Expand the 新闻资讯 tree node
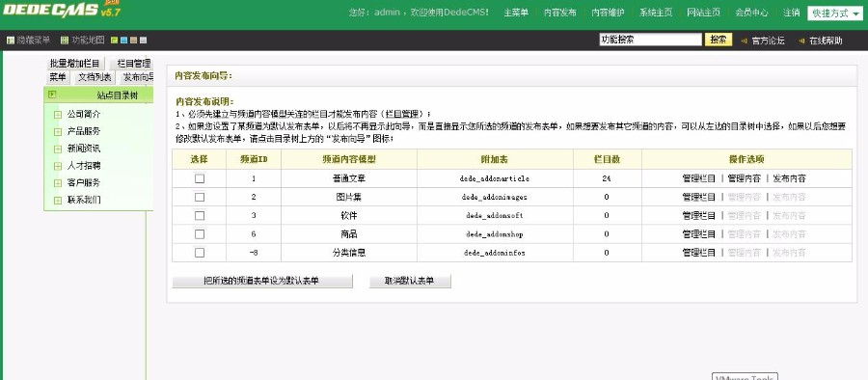The height and width of the screenshot is (380, 868). click(58, 149)
